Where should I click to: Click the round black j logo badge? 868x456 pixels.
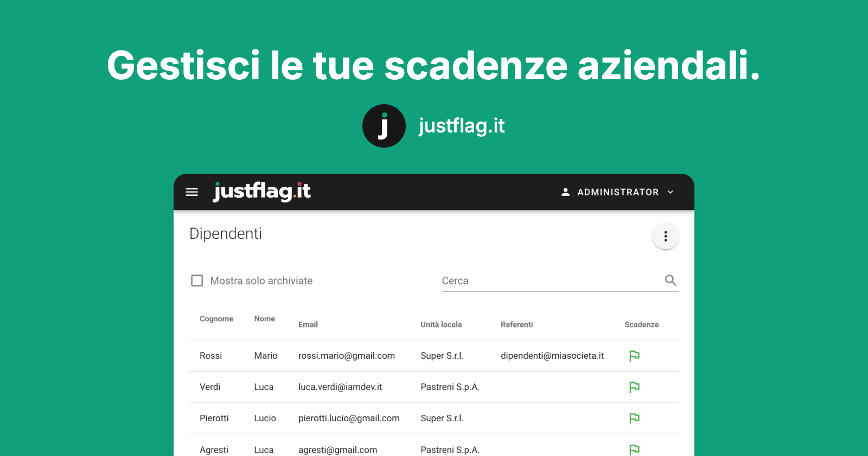point(384,126)
